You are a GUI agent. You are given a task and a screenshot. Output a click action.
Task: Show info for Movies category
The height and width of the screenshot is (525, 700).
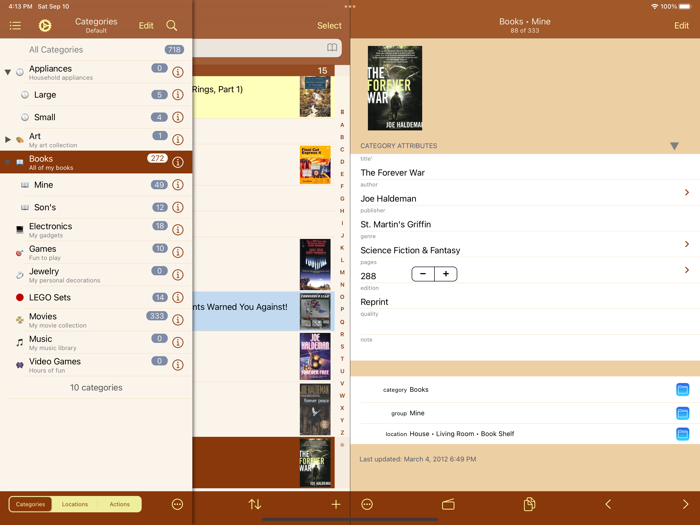pos(178,320)
